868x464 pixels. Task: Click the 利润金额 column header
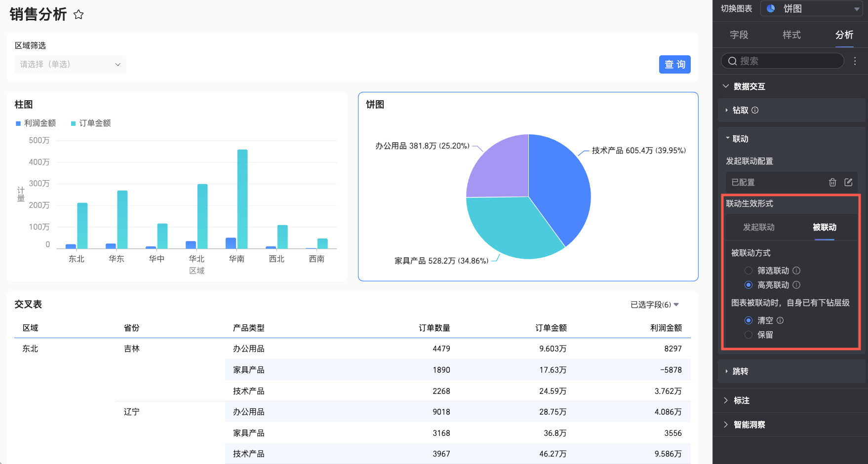pyautogui.click(x=666, y=328)
